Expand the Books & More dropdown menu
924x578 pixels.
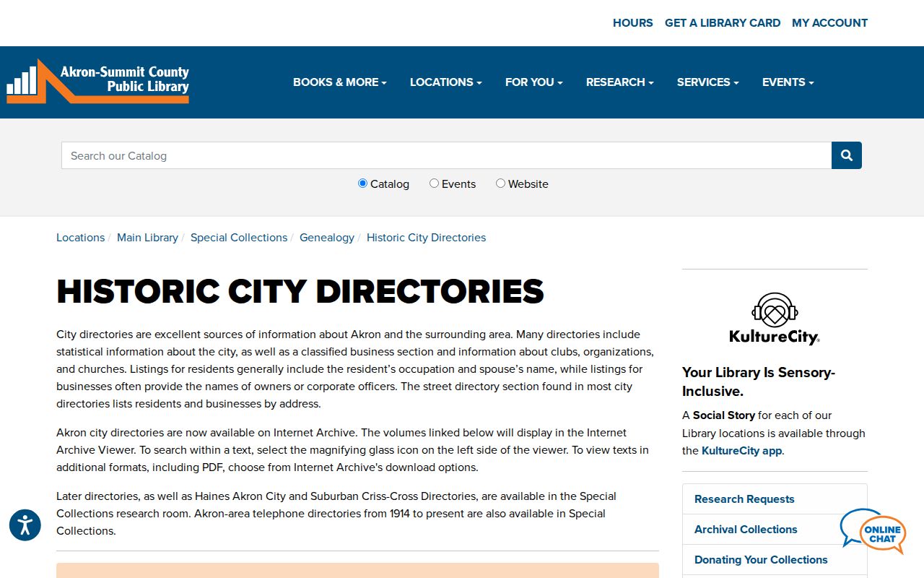[x=340, y=82]
